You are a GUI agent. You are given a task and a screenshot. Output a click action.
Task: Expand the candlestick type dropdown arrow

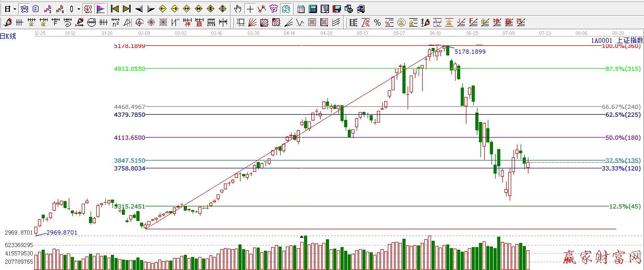[78, 9]
